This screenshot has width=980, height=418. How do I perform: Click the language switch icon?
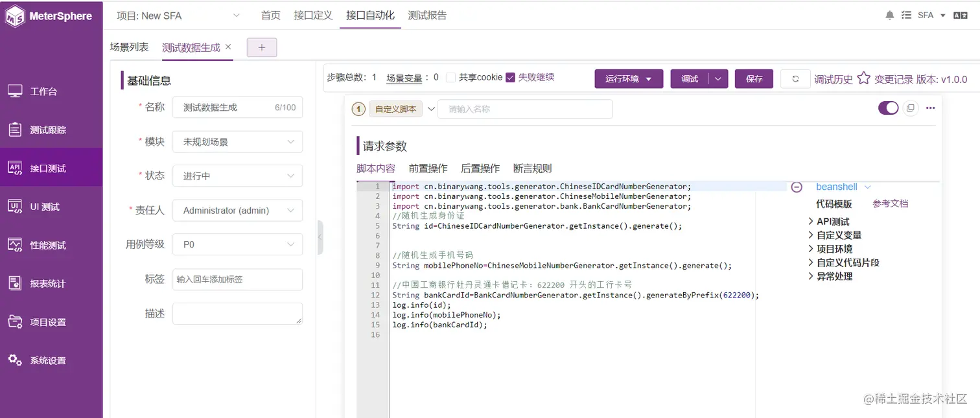(961, 16)
